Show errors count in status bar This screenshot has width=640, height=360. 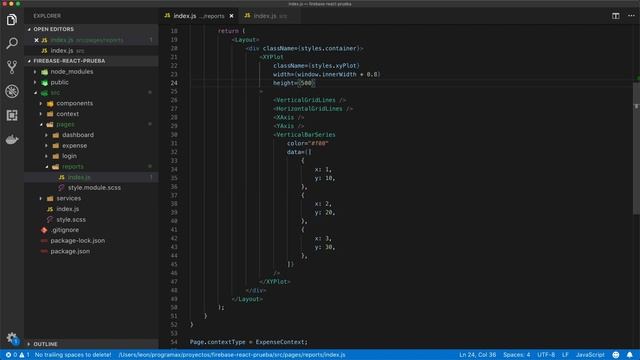[11, 355]
